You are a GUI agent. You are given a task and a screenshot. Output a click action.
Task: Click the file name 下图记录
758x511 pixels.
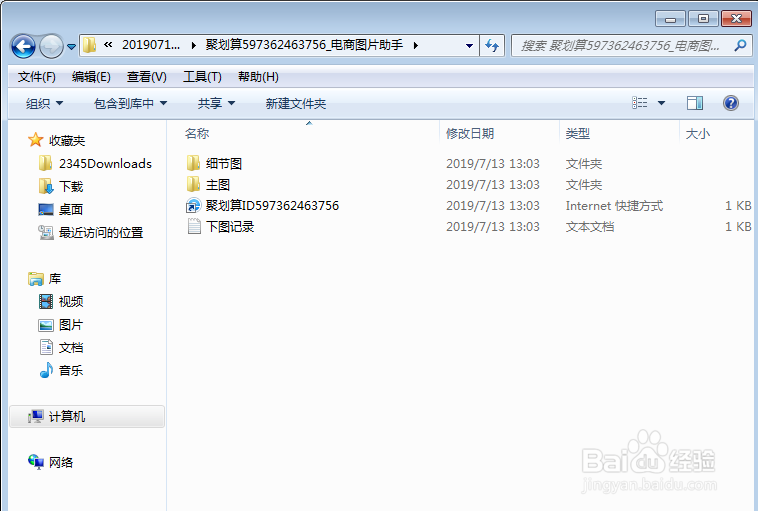tap(230, 227)
